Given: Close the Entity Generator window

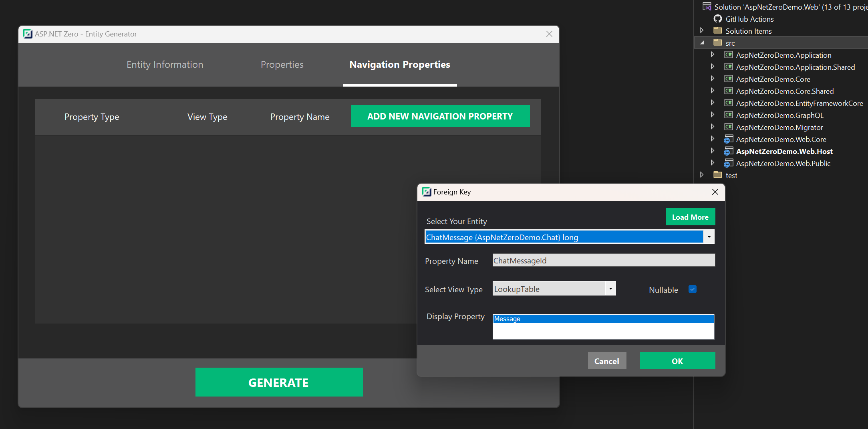Looking at the screenshot, I should coord(549,34).
